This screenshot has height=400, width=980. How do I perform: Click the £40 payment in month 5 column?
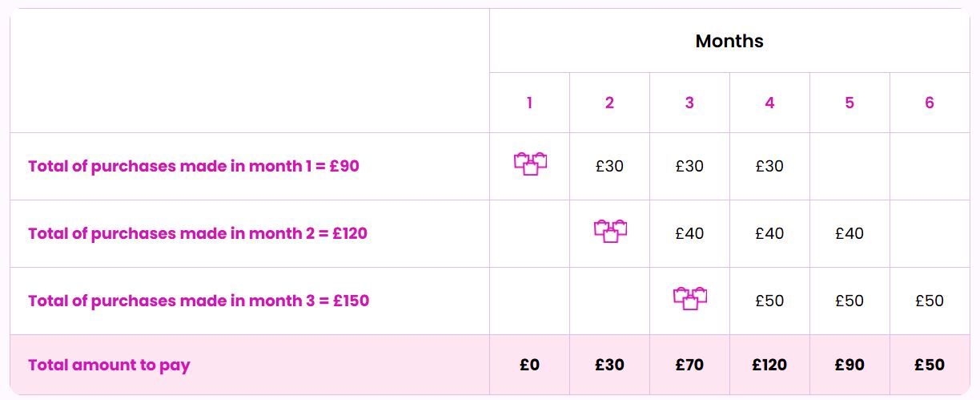click(x=849, y=234)
